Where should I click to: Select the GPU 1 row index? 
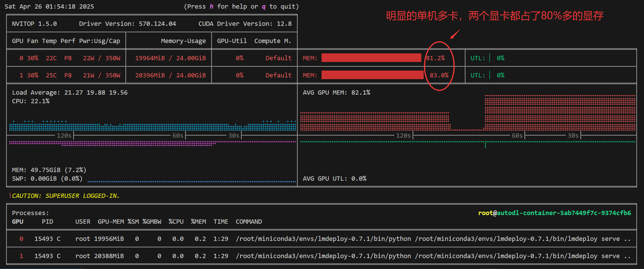coord(21,75)
